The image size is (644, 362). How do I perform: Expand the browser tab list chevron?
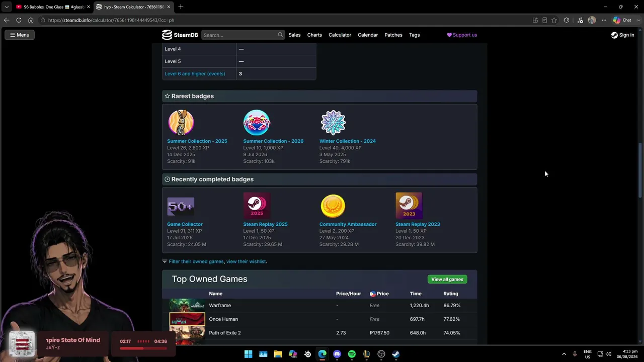(7, 7)
